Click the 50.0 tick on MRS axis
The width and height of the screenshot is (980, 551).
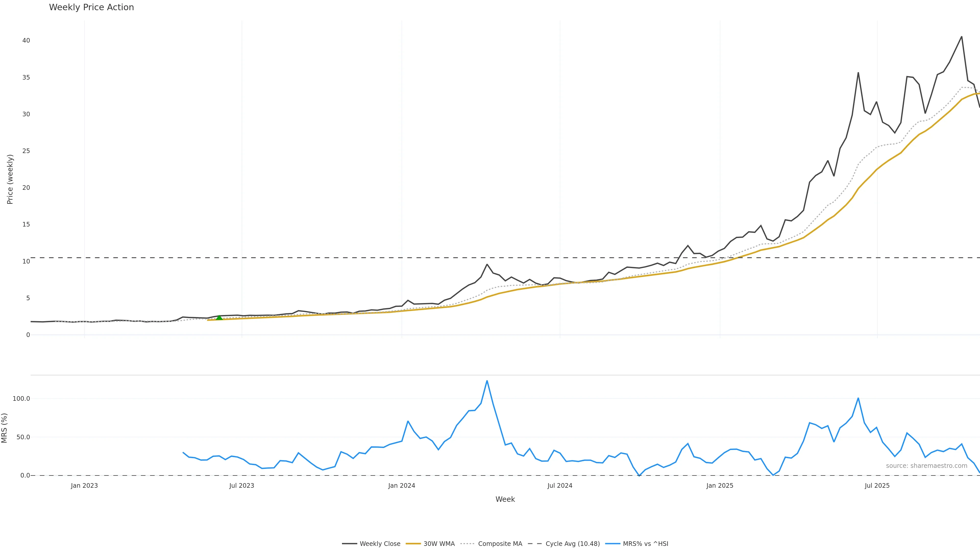pyautogui.click(x=23, y=437)
